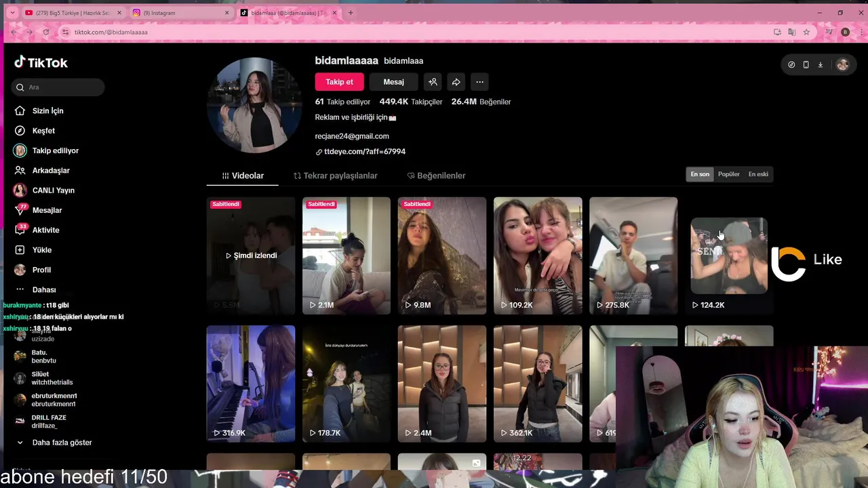Open pinned video with 2.1M views
The height and width of the screenshot is (488, 868).
tap(347, 256)
